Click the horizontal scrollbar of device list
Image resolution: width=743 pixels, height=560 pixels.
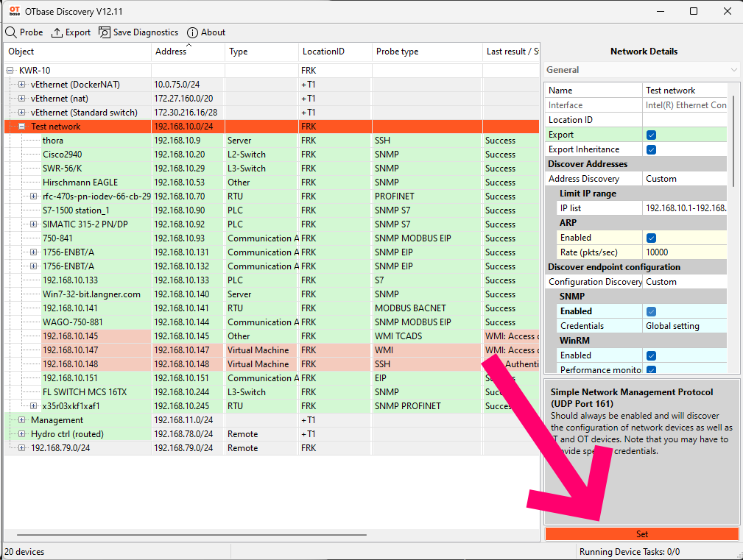(x=191, y=535)
